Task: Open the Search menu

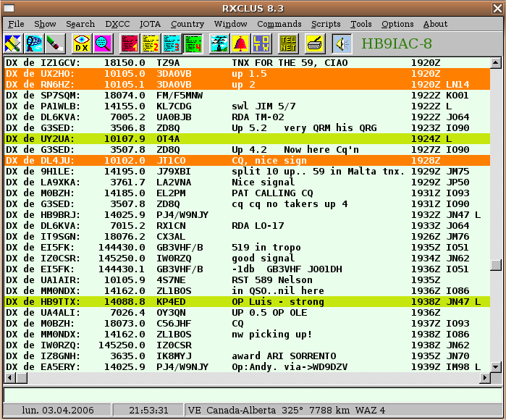Action: (x=80, y=24)
